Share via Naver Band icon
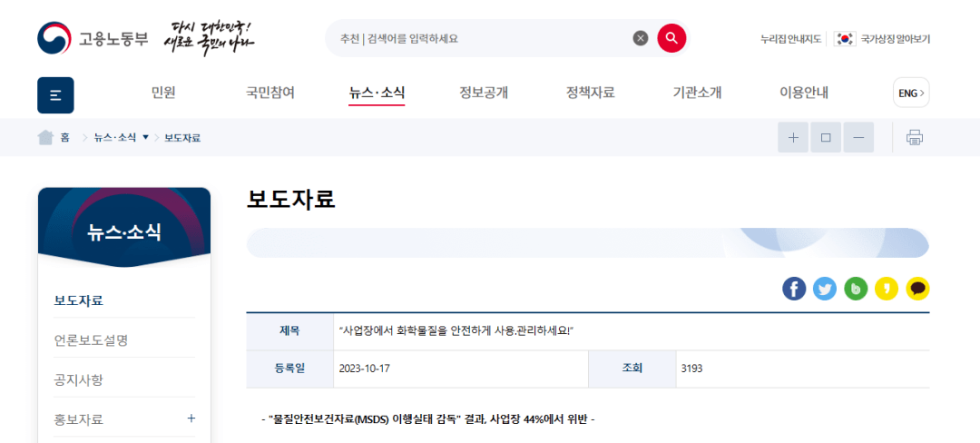This screenshot has height=443, width=980. tap(856, 289)
